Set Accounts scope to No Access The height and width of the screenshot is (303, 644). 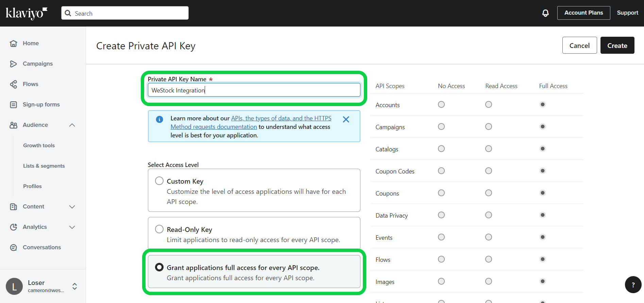click(x=441, y=104)
